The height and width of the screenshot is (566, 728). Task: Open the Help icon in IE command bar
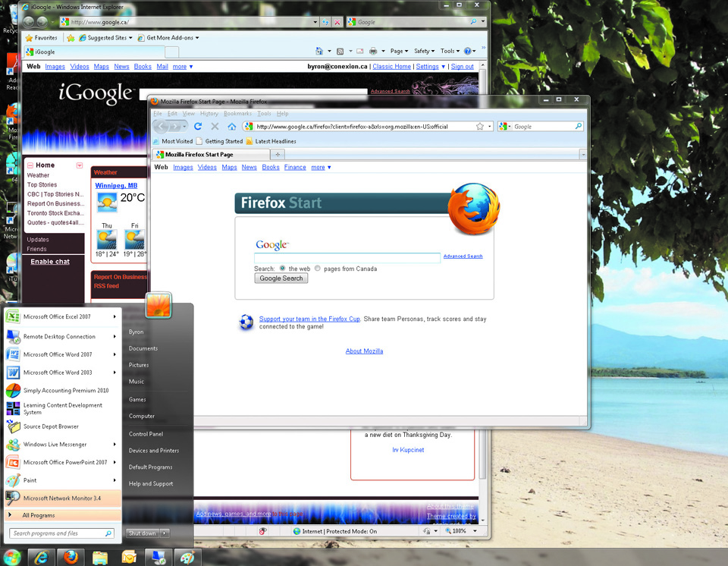[x=468, y=51]
